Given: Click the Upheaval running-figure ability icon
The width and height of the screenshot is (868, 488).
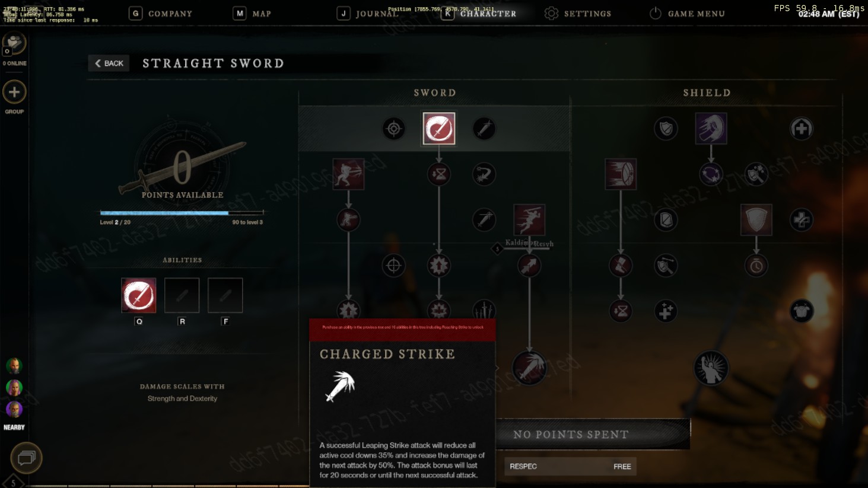Looking at the screenshot, I should click(x=348, y=174).
